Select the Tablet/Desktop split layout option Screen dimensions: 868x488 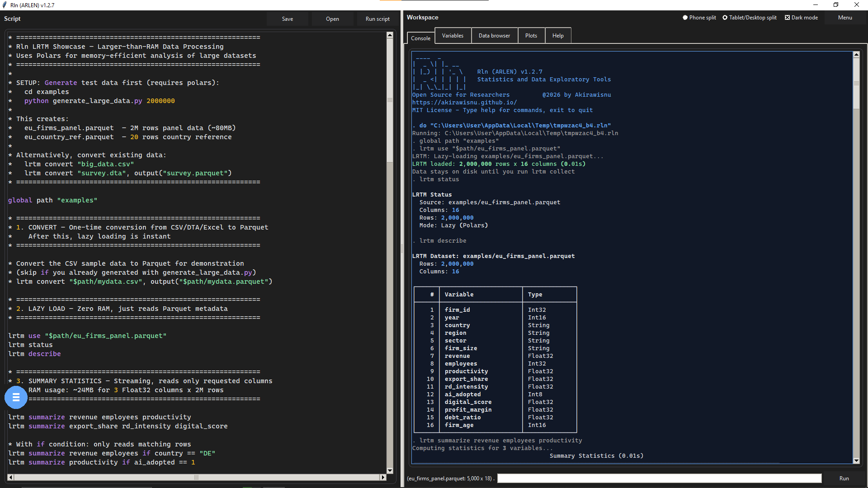click(750, 18)
